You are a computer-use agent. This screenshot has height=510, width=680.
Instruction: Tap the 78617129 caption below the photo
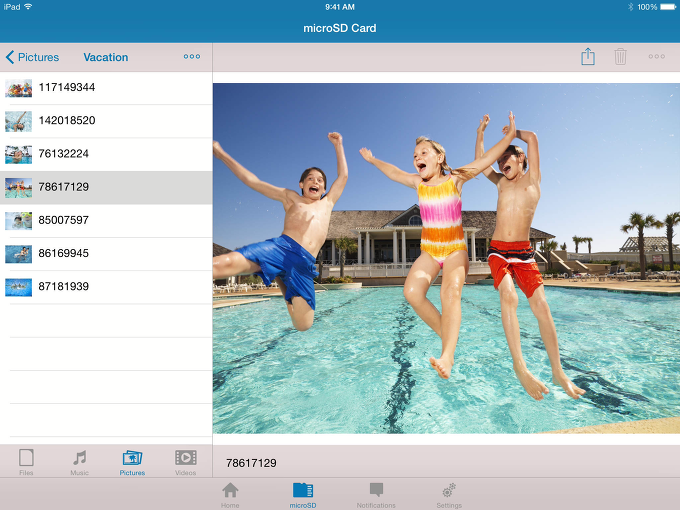click(251, 463)
